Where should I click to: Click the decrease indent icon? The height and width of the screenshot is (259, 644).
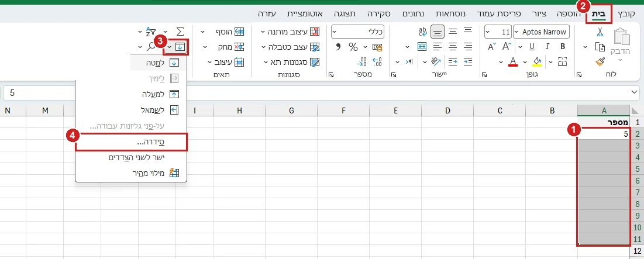click(453, 62)
